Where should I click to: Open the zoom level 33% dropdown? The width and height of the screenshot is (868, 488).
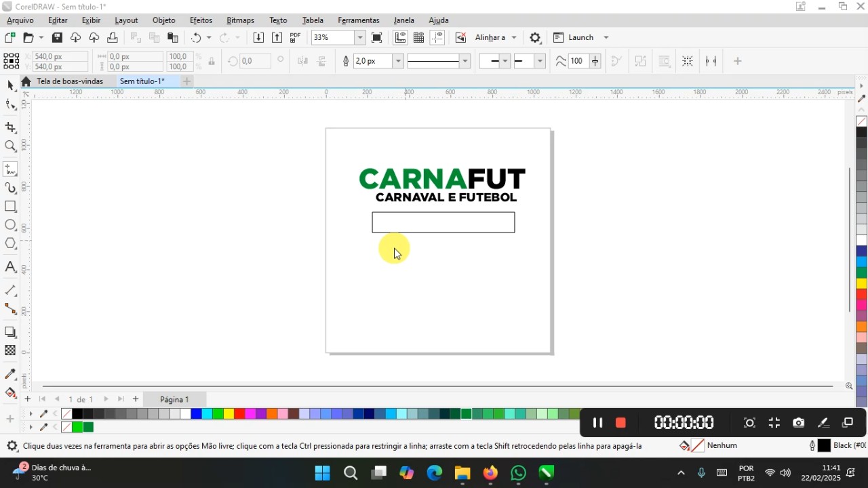click(360, 38)
